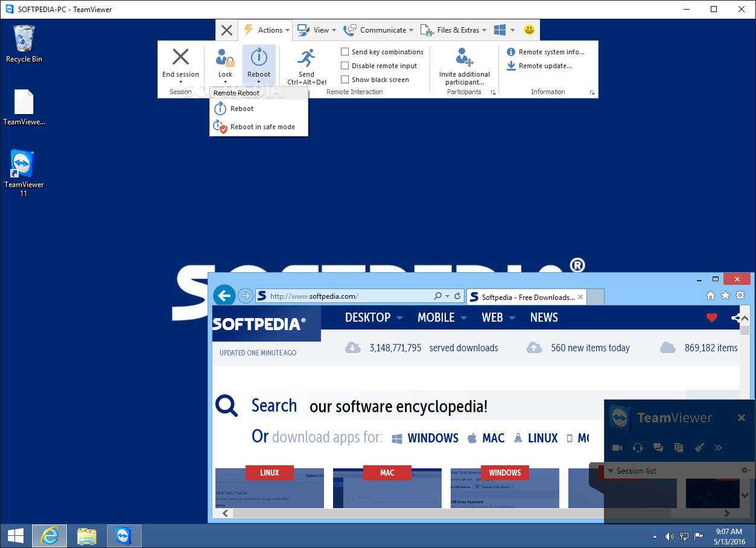
Task: Click the Reboot ribbon icon
Action: (x=259, y=57)
